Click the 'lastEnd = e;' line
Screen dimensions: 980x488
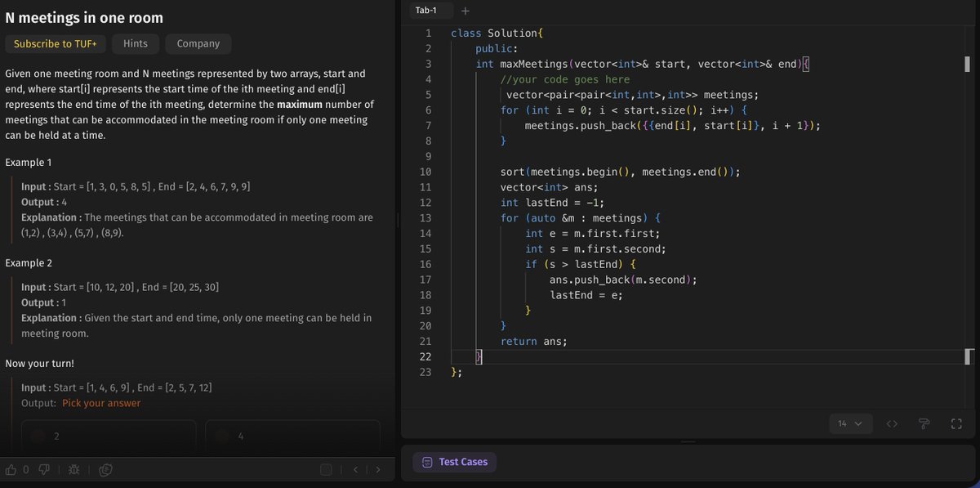[x=586, y=295]
